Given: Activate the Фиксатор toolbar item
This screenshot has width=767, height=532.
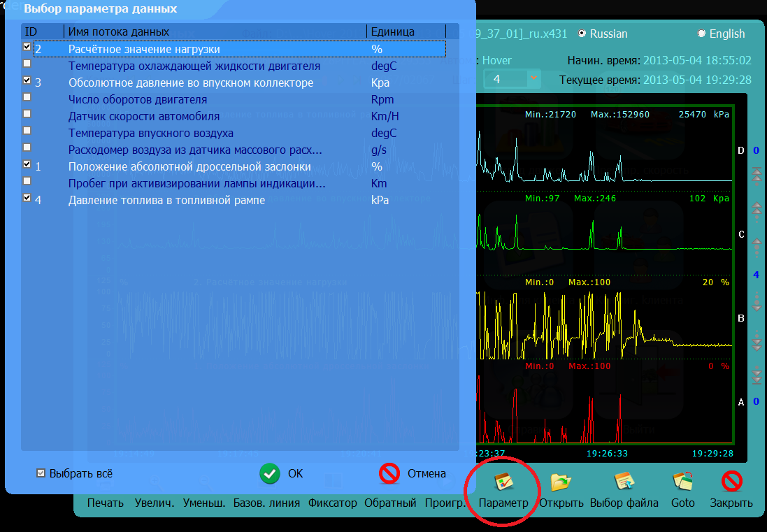Looking at the screenshot, I should click(x=333, y=503).
